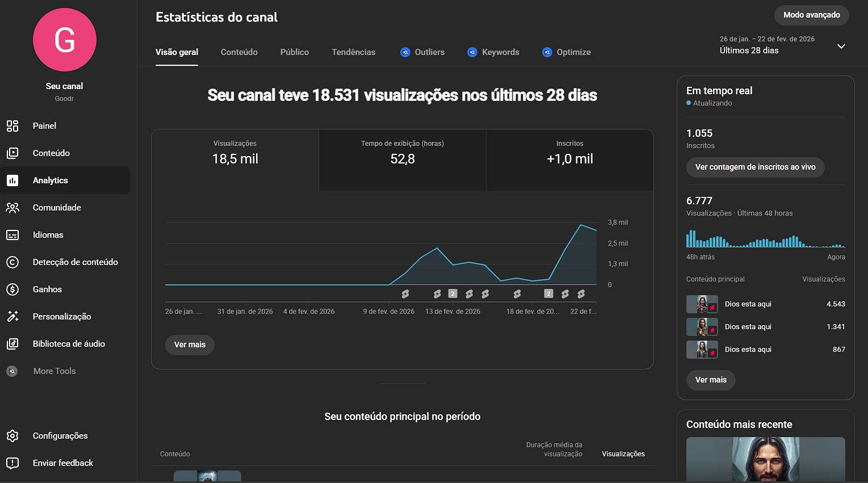The width and height of the screenshot is (868, 483).
Task: Open the Tendências tab
Action: click(354, 52)
